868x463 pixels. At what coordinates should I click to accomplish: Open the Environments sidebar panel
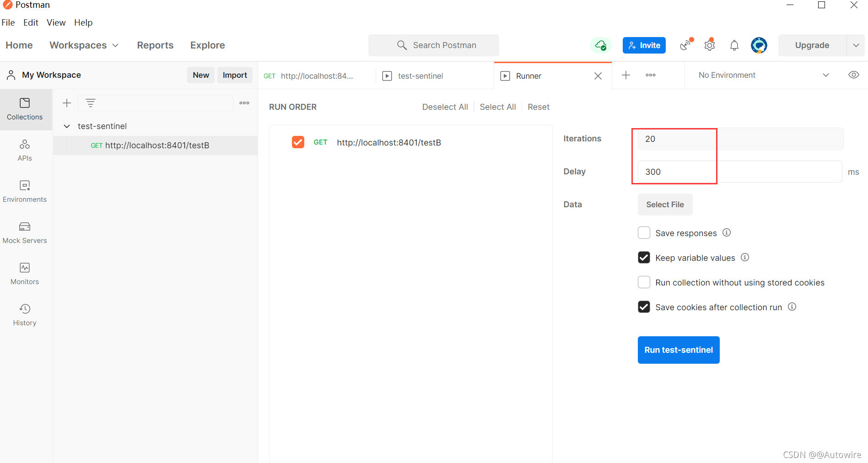tap(25, 192)
